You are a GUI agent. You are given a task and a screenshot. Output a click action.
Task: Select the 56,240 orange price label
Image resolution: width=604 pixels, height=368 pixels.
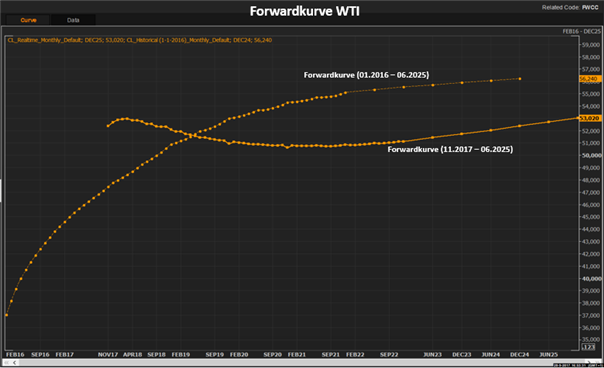[589, 79]
